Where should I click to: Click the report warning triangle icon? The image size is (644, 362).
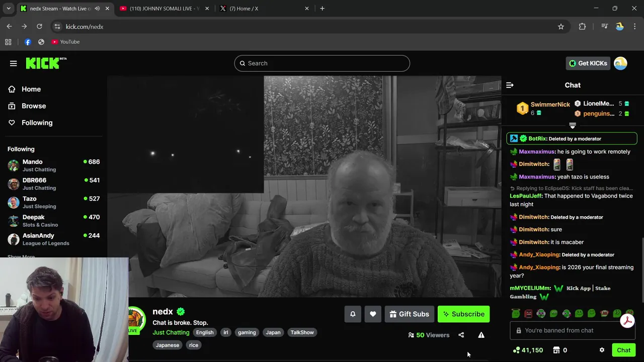(481, 335)
